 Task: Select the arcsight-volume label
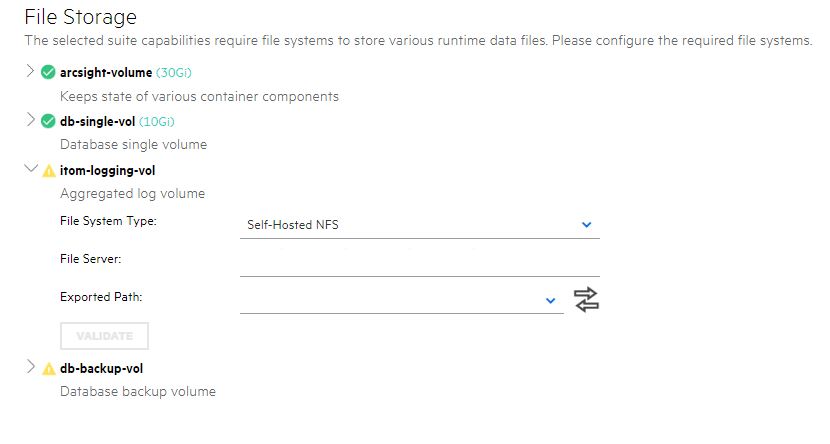tap(106, 72)
